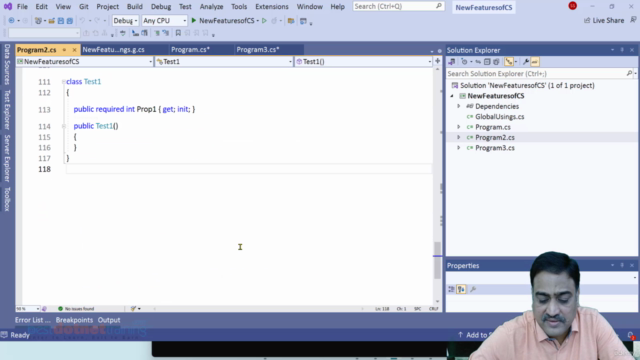Show All Files in Solution Explorer
Image resolution: width=640 pixels, height=360 pixels.
coord(496,62)
